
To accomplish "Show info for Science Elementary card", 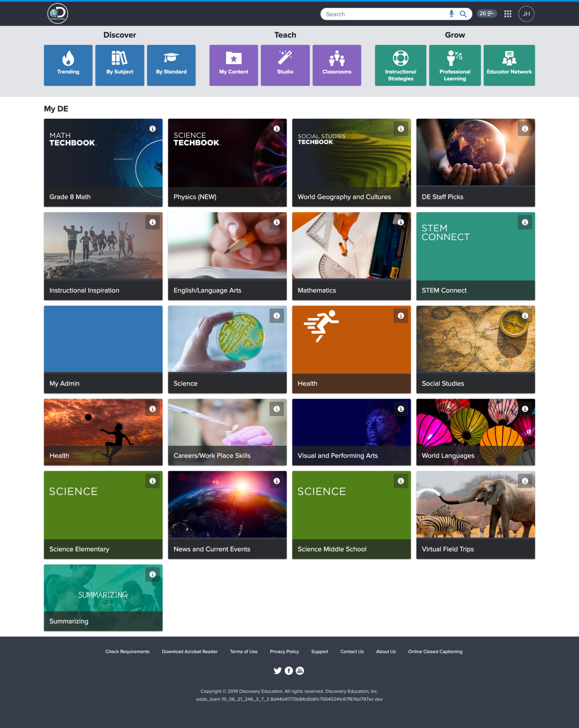I will click(x=153, y=481).
